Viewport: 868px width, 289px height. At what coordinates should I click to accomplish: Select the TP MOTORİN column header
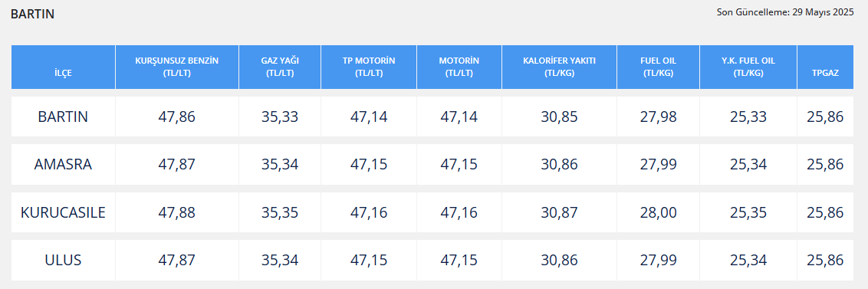[x=369, y=67]
